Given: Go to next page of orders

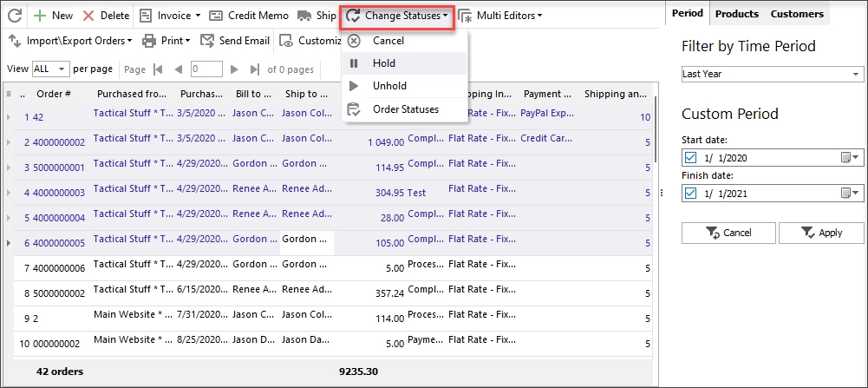Looking at the screenshot, I should tap(234, 69).
